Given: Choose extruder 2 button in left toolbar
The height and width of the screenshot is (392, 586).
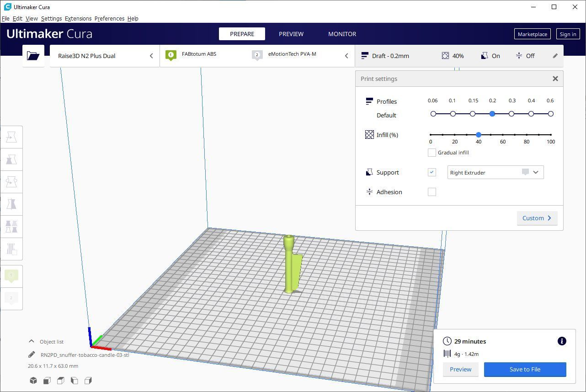Looking at the screenshot, I should click(11, 298).
